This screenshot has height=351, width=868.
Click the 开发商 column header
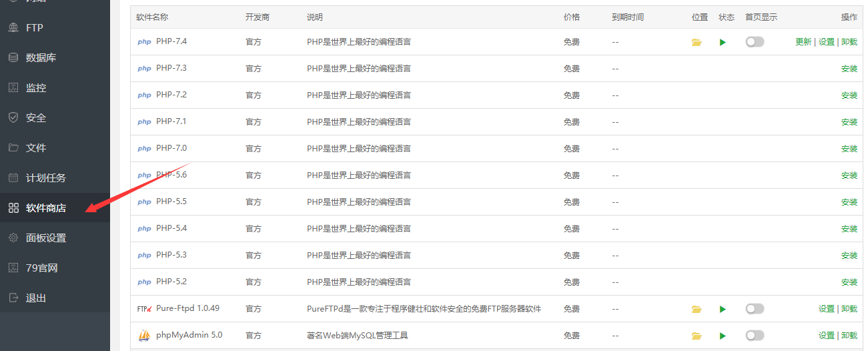tap(258, 17)
